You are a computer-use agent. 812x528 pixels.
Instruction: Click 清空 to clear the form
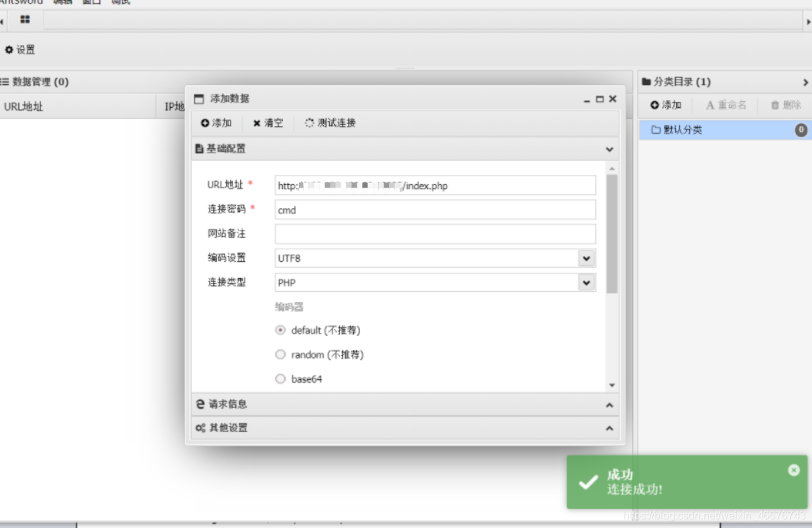pyautogui.click(x=268, y=123)
